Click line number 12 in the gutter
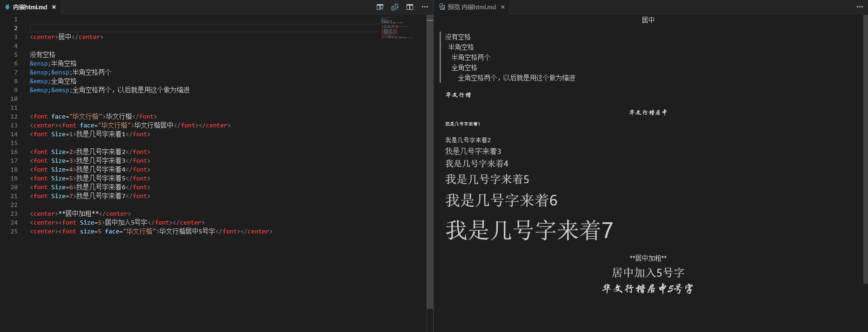Screen dimensions: 868x332 pos(14,116)
